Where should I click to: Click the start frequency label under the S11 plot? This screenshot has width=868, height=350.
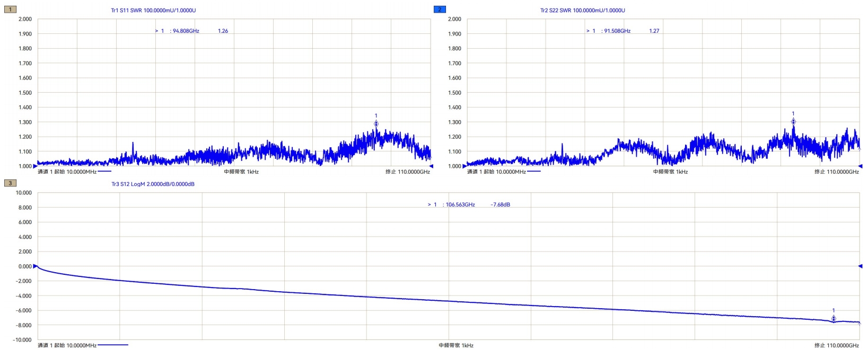tap(67, 172)
